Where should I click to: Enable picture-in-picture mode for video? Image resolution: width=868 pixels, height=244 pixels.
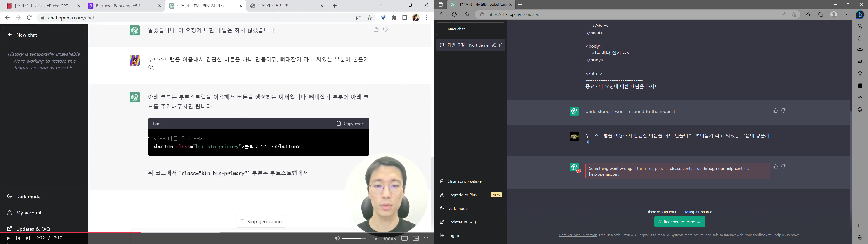[x=416, y=239]
